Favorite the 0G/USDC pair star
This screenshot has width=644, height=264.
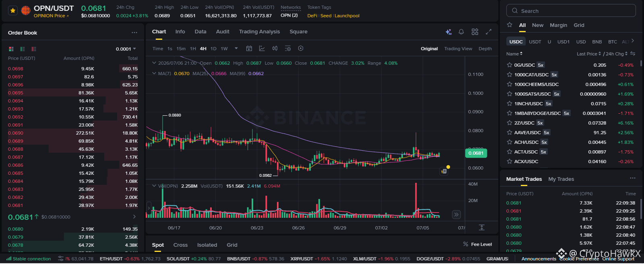(510, 65)
